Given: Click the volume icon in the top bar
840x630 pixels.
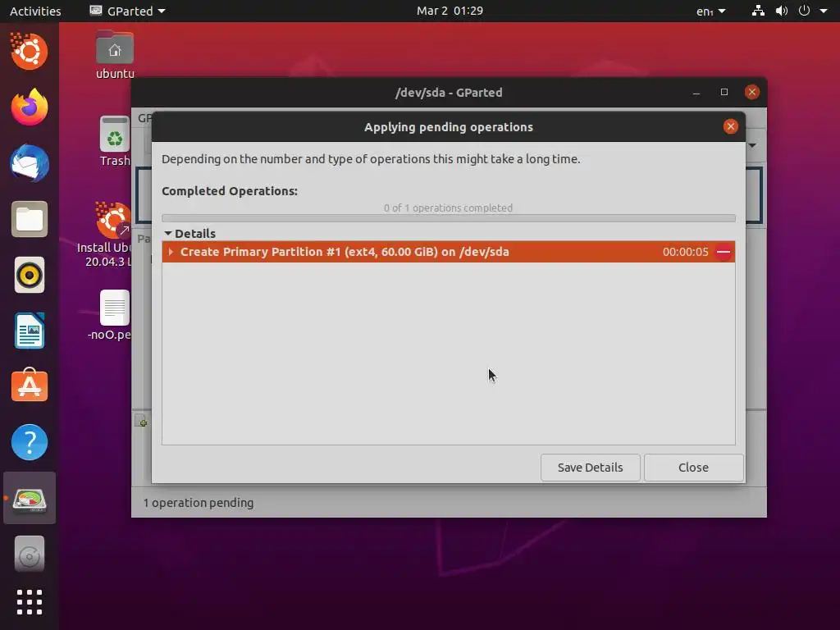Looking at the screenshot, I should point(782,11).
